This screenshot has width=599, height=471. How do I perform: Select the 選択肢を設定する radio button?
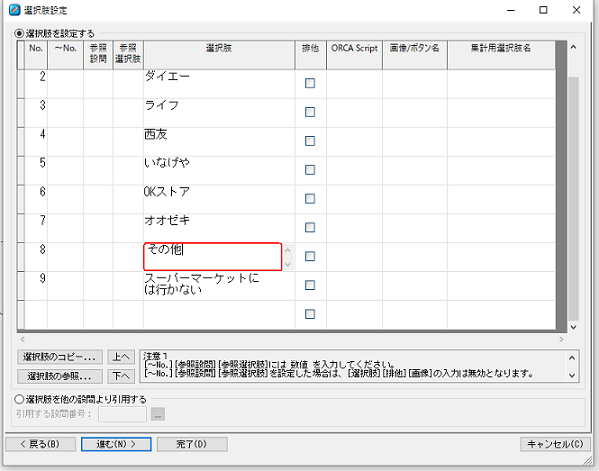click(19, 34)
